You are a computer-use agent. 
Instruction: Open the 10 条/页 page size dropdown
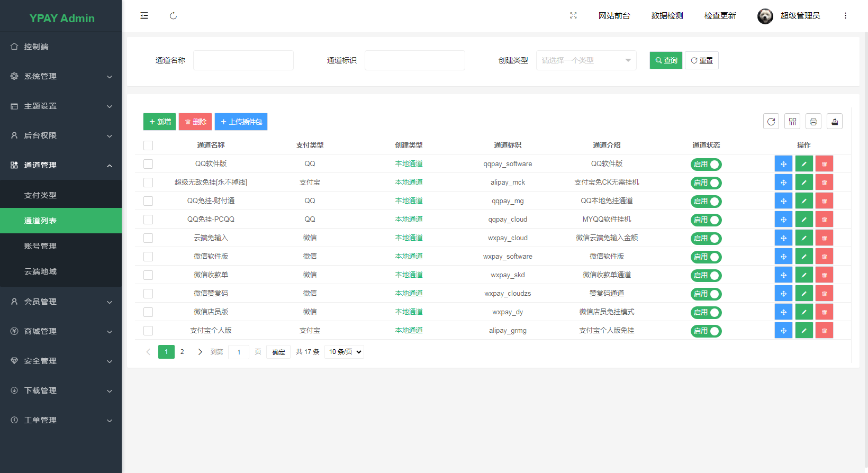pos(345,352)
